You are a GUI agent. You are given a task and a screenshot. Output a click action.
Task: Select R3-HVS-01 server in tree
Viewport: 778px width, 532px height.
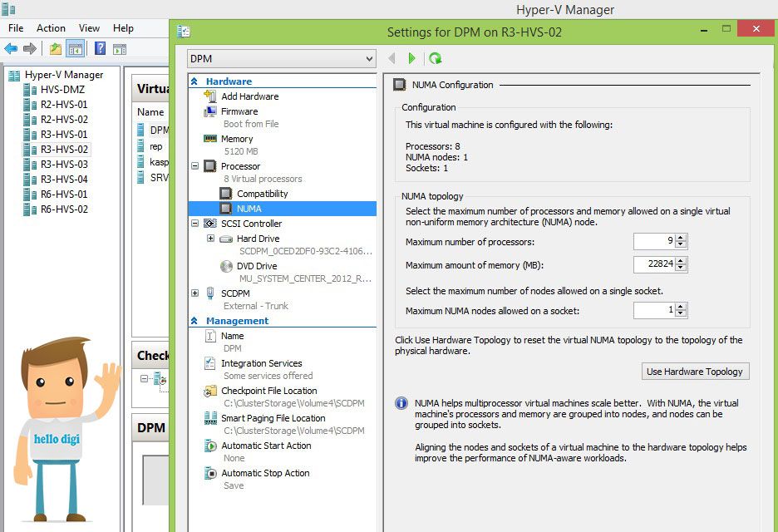pos(64,135)
